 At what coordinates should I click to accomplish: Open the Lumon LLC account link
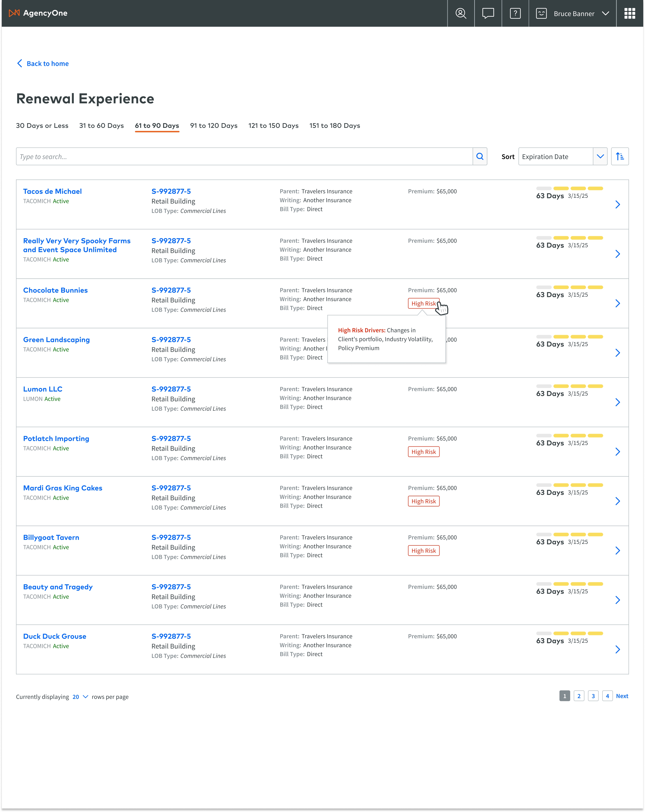pos(43,389)
